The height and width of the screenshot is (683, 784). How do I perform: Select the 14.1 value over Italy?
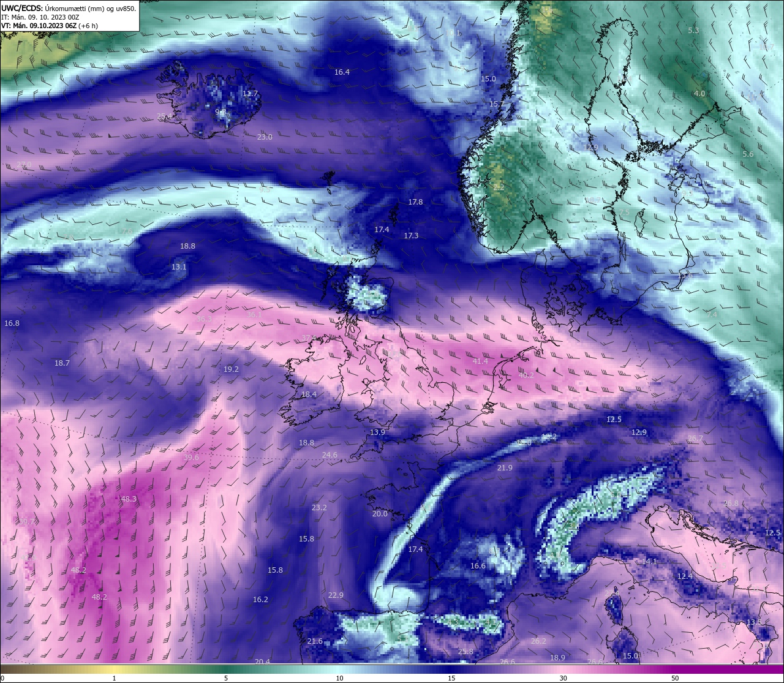(x=649, y=562)
